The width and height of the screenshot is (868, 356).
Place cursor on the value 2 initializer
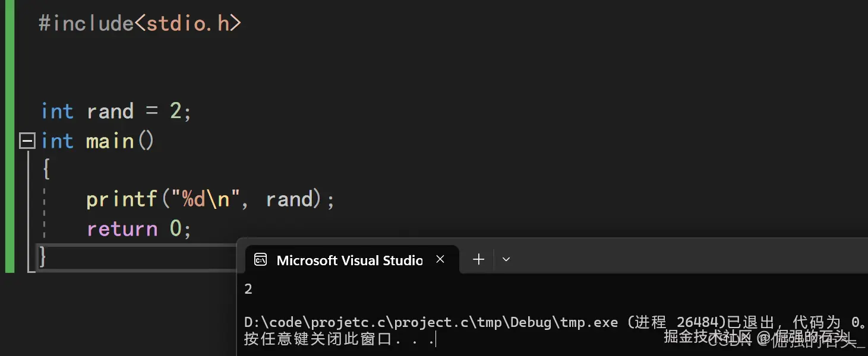[176, 112]
